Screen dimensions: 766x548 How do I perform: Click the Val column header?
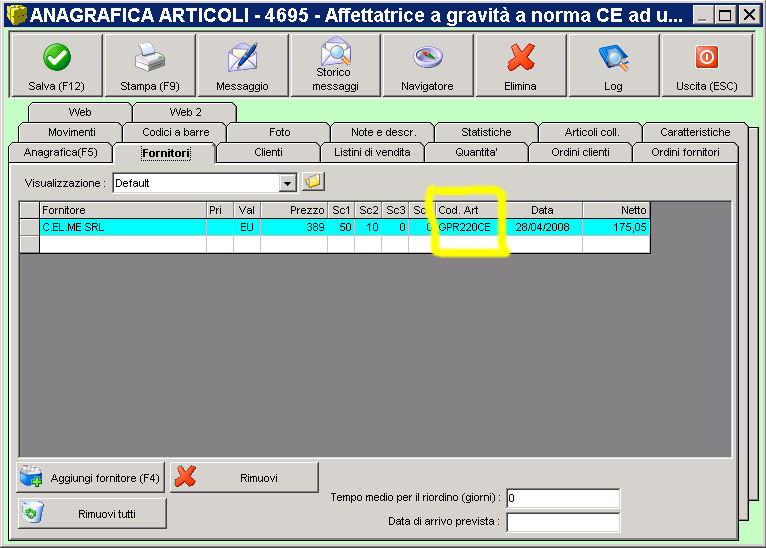(247, 210)
